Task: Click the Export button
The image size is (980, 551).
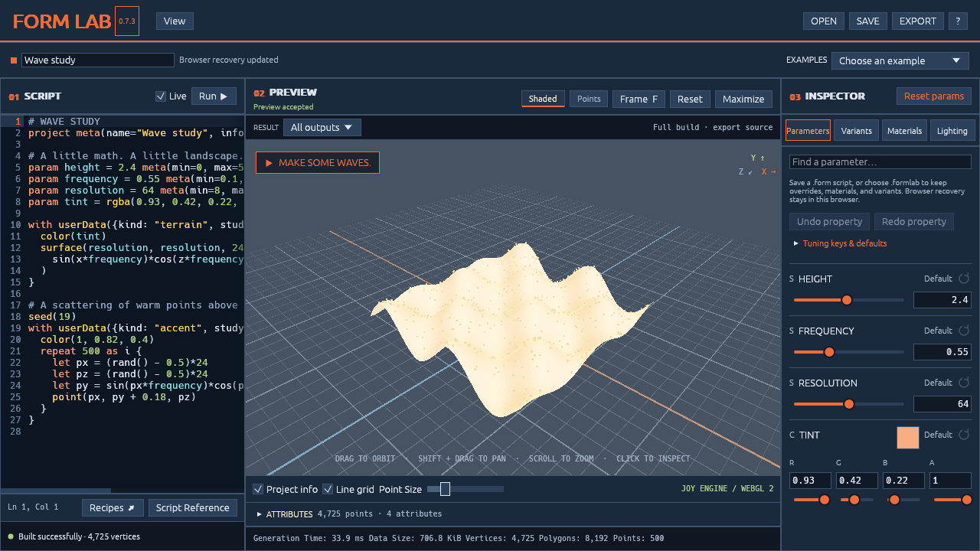Action: point(918,21)
